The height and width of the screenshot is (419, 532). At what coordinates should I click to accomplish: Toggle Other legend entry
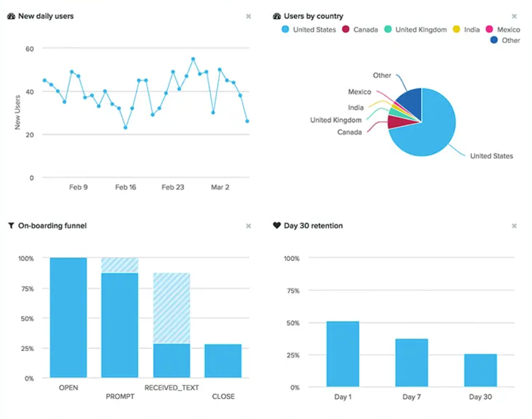click(x=505, y=40)
